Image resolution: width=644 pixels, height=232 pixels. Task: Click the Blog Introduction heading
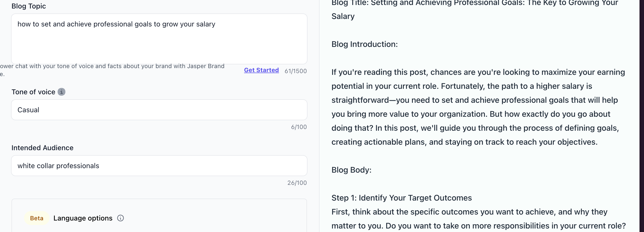pyautogui.click(x=364, y=44)
